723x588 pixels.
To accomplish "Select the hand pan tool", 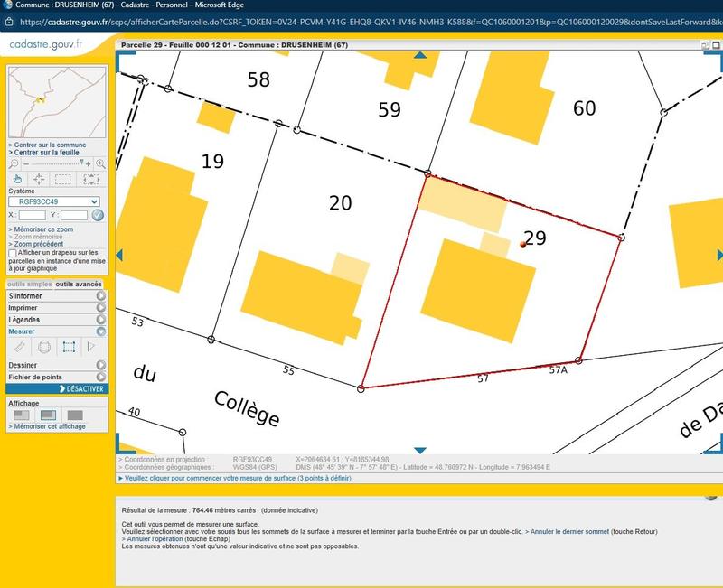I will pos(15,179).
